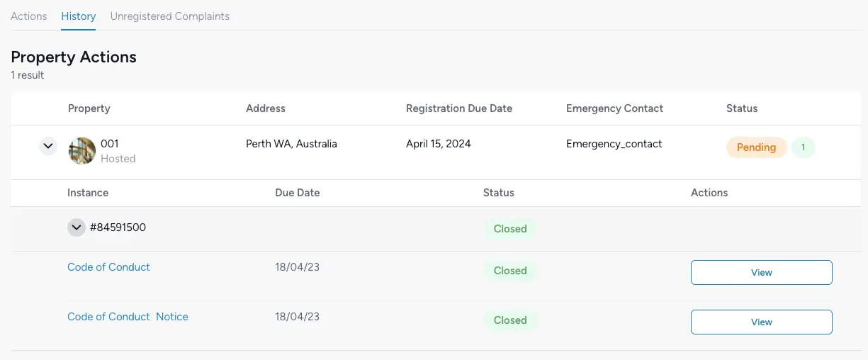
Task: Click View button for Code of Conduct
Action: (x=762, y=272)
